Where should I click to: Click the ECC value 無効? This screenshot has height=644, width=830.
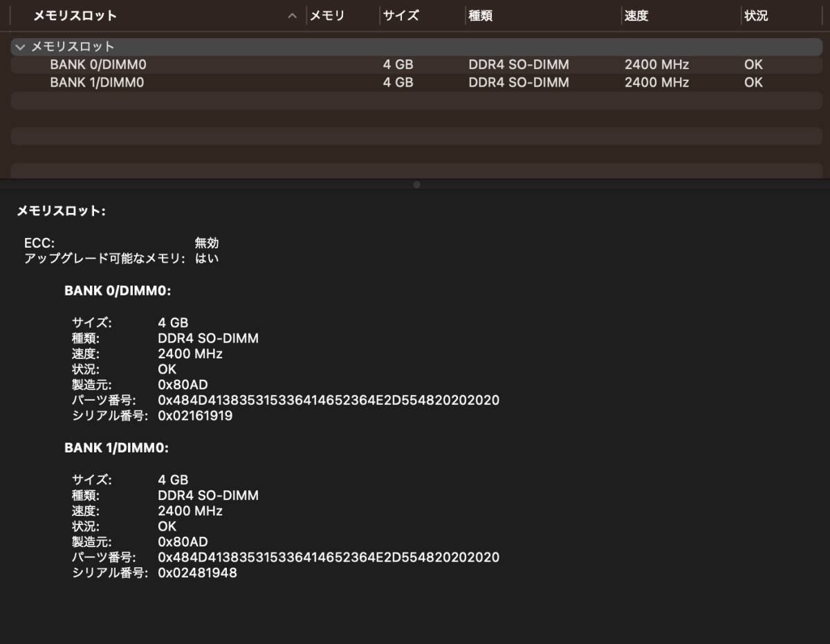207,243
